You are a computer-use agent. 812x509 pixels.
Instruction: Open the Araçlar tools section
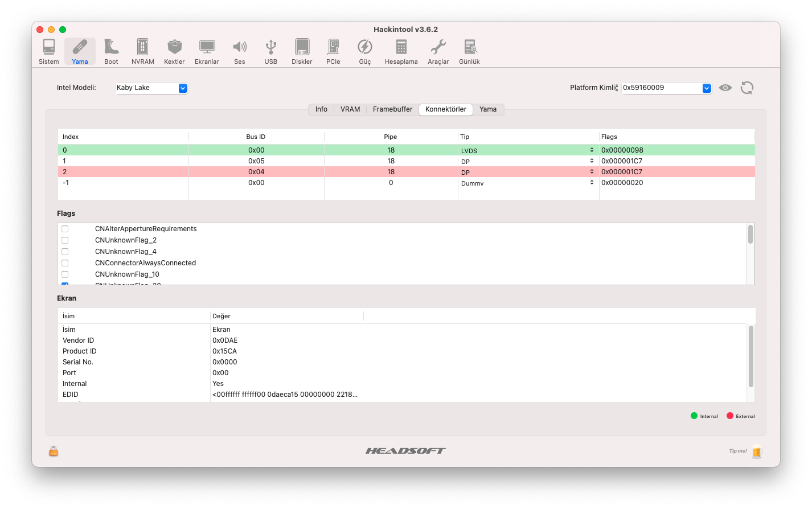point(438,51)
